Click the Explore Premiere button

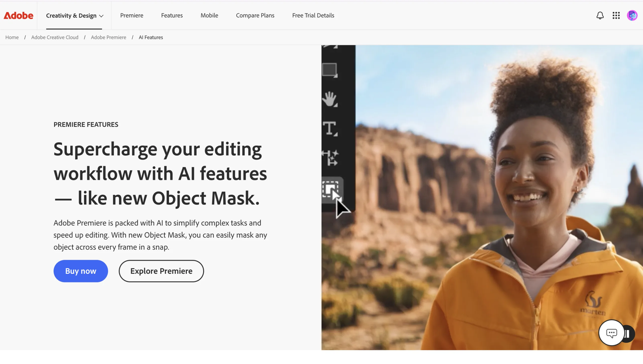pyautogui.click(x=161, y=271)
